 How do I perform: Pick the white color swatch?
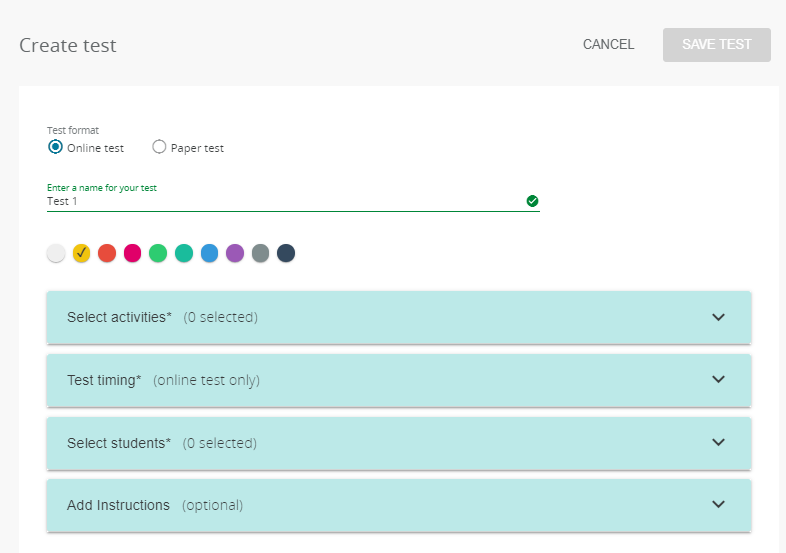(56, 253)
